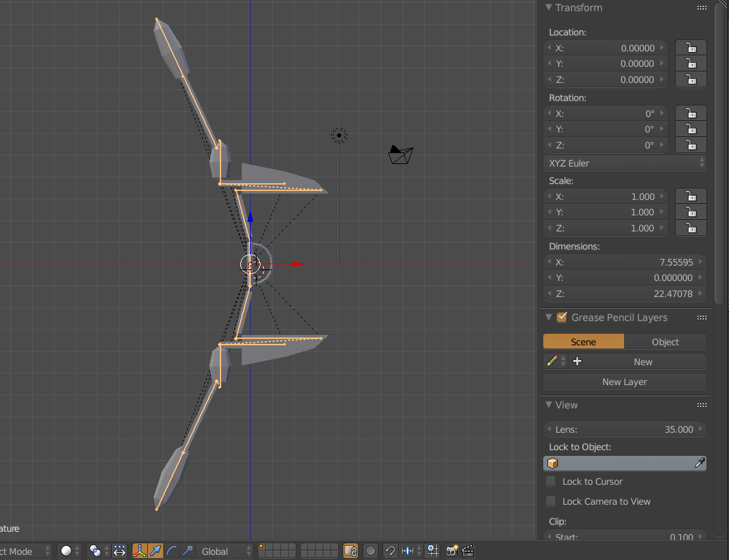Adjust the Clip Start value
The height and width of the screenshot is (560, 729).
[x=625, y=536]
